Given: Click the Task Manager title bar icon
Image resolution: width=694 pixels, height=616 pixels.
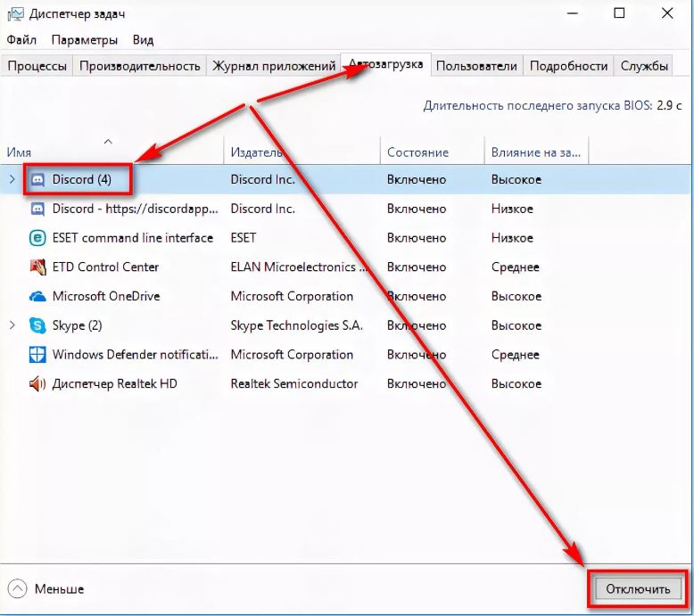Looking at the screenshot, I should click(15, 14).
